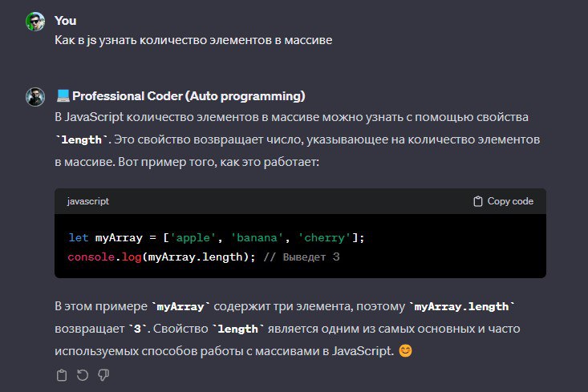Click the inline `myArray.length` code term
Viewport: 588px width, 392px height.
pos(461,306)
